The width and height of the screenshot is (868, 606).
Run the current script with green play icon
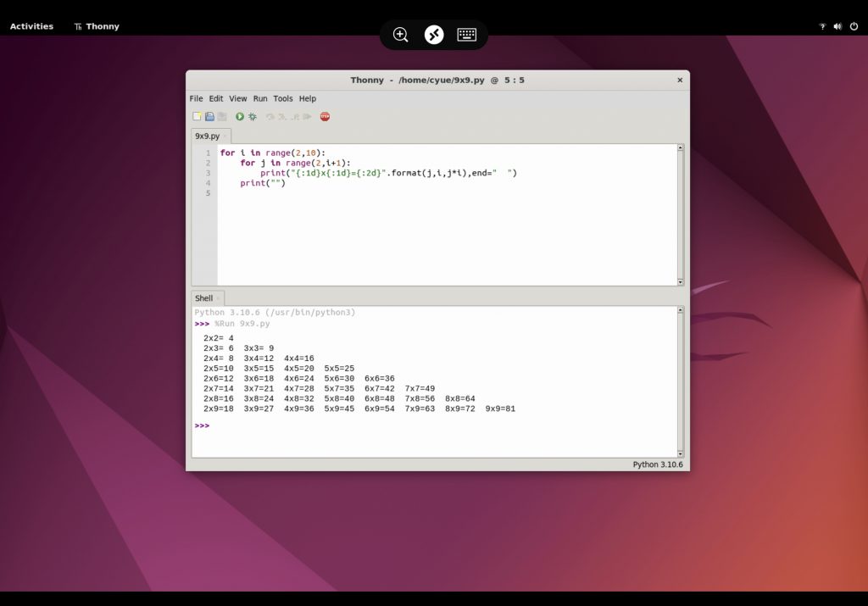pos(240,116)
